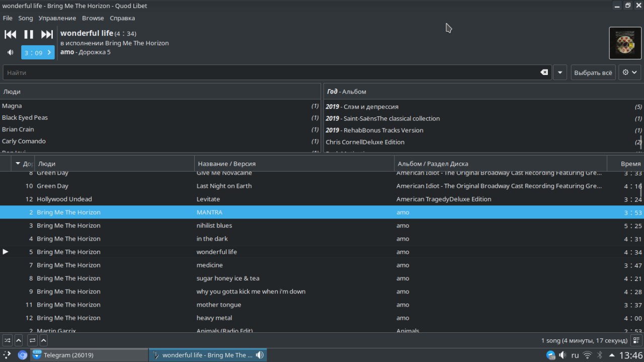The image size is (644, 362).
Task: Expand the browser settings gear dropdown
Action: [629, 73]
